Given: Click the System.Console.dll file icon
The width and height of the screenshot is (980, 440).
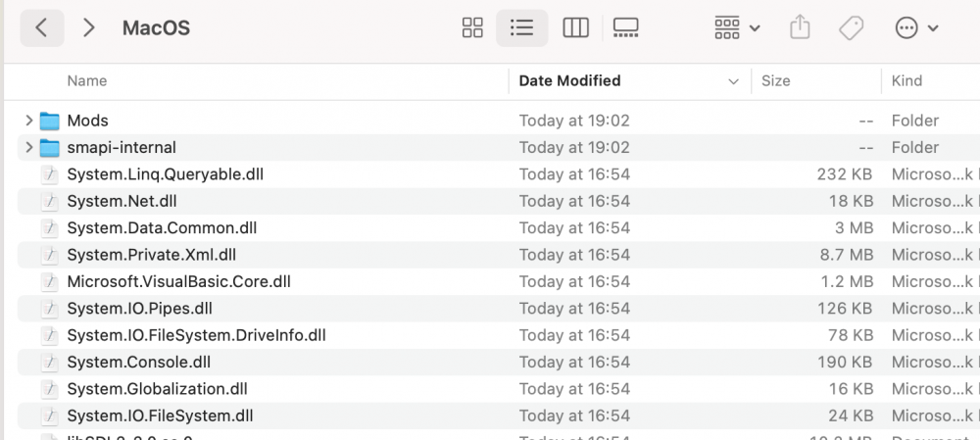Looking at the screenshot, I should pyautogui.click(x=50, y=362).
